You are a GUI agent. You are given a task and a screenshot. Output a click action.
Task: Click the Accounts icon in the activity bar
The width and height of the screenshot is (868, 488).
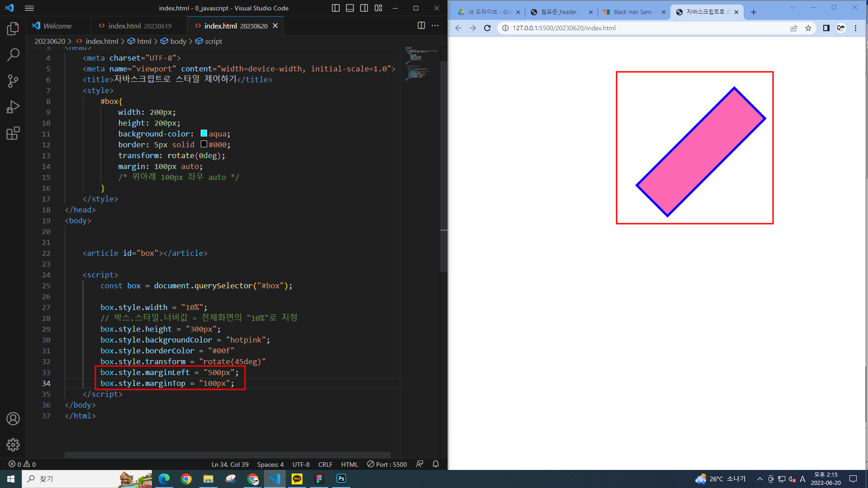(13, 419)
